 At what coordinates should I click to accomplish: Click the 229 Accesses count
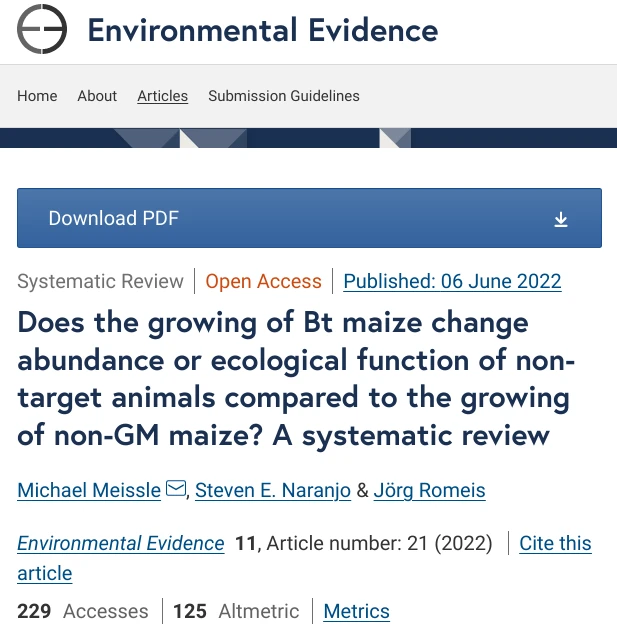point(83,610)
